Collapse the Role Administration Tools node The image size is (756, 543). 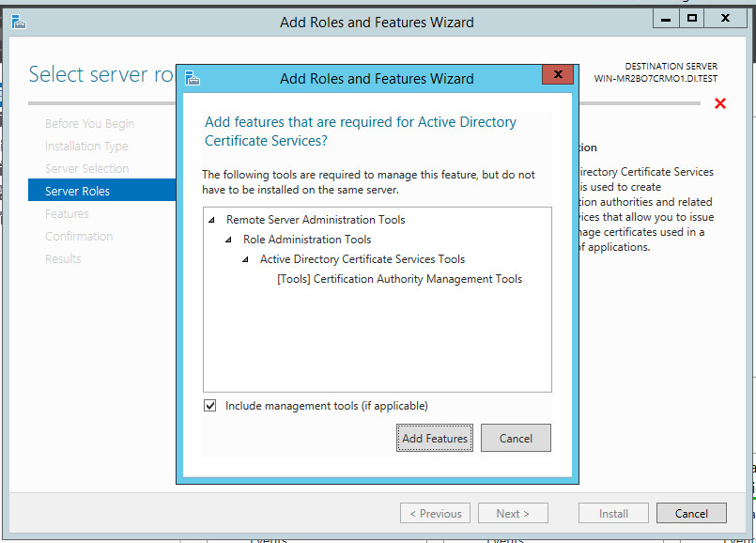click(x=228, y=240)
